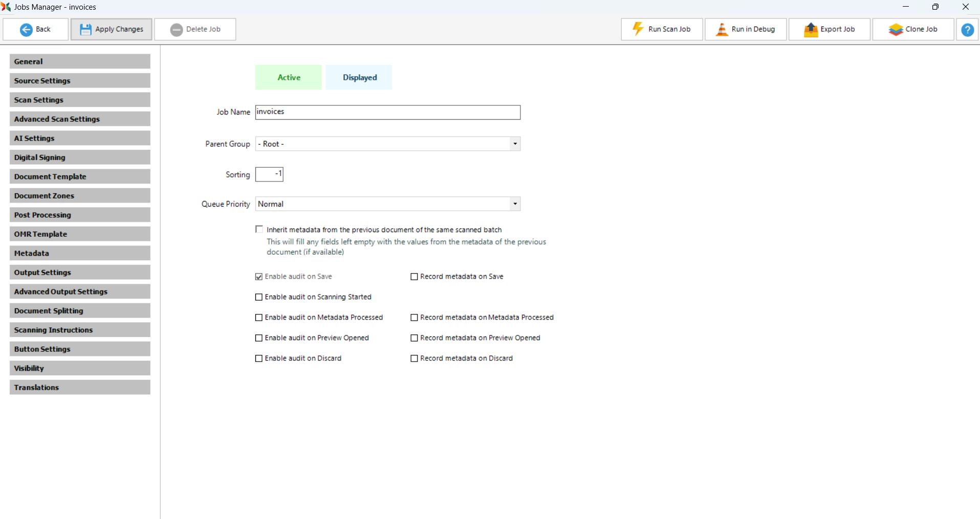Restore down the Jobs Manager window

[935, 7]
